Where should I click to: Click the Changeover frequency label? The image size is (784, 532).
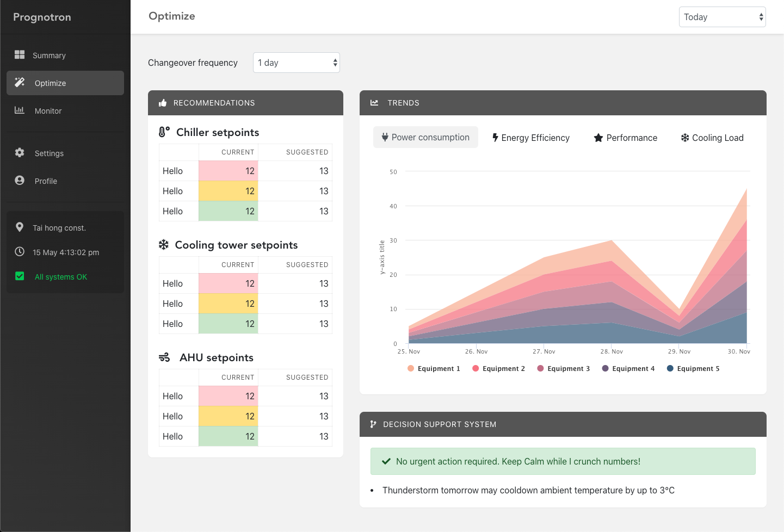(193, 63)
